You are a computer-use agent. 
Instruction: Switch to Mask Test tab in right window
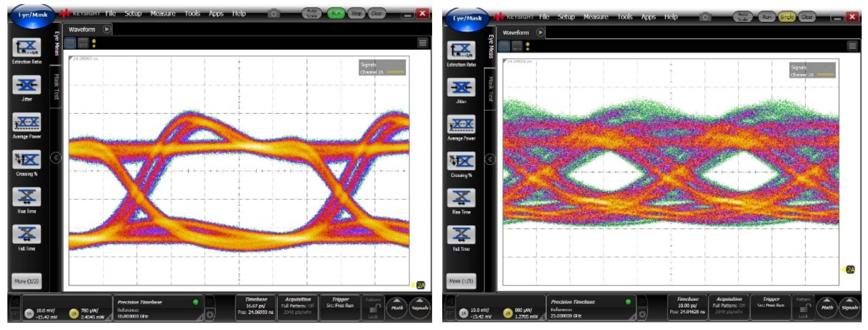tap(491, 89)
